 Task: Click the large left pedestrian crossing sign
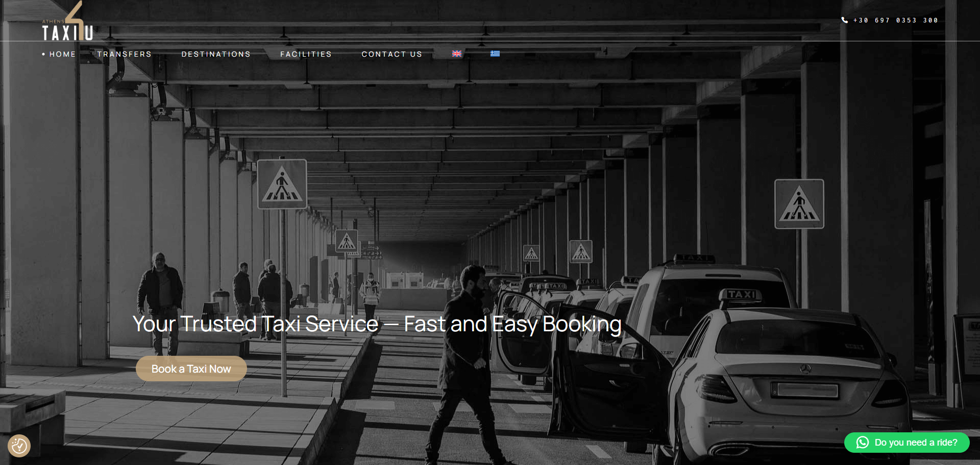click(x=282, y=184)
